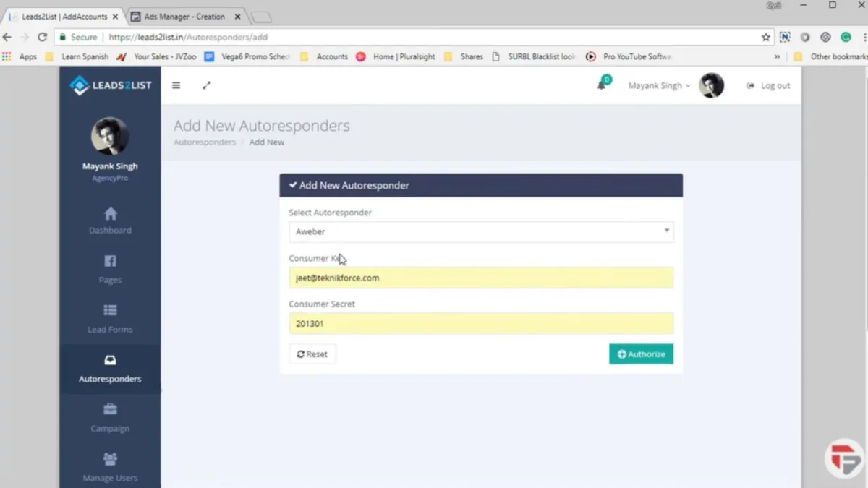Open the Chrome three-dot menu
This screenshot has width=868, height=488.
tap(864, 37)
